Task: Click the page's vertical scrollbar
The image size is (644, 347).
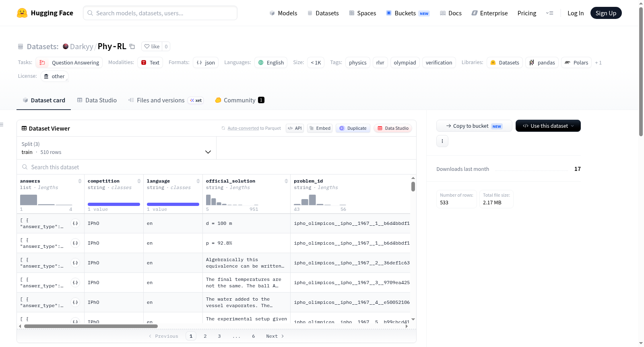Action: (641, 71)
